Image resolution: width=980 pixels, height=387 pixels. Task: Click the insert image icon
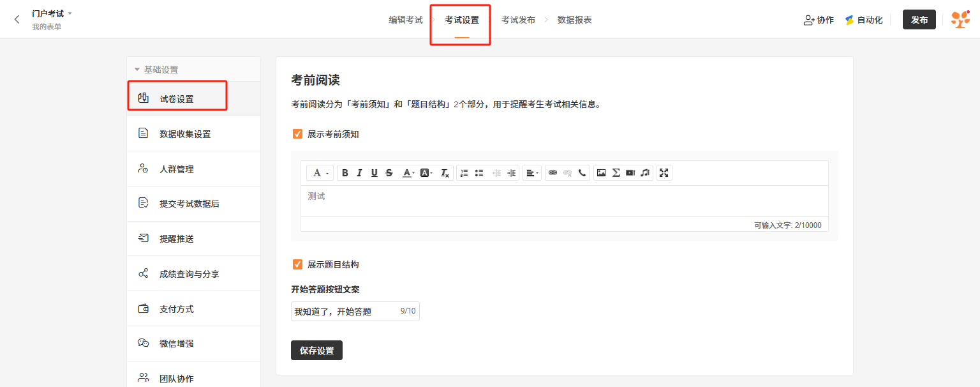601,173
